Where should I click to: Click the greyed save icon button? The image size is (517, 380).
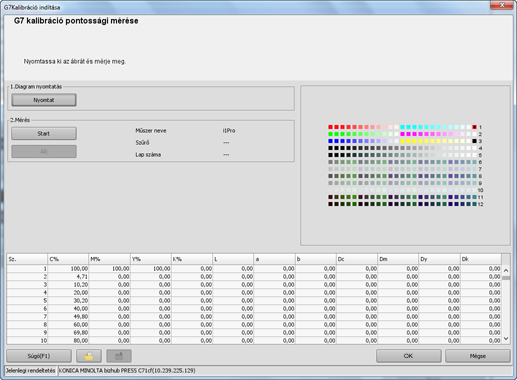119,356
